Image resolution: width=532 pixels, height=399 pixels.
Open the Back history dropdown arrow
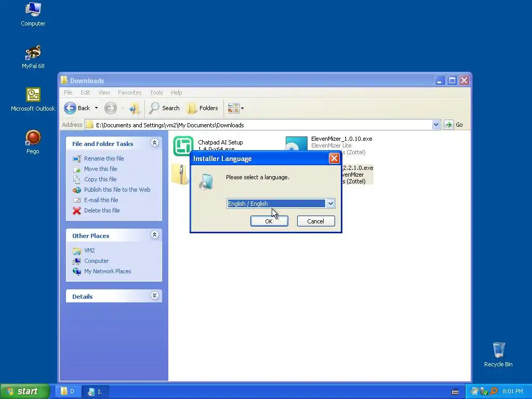click(x=96, y=108)
